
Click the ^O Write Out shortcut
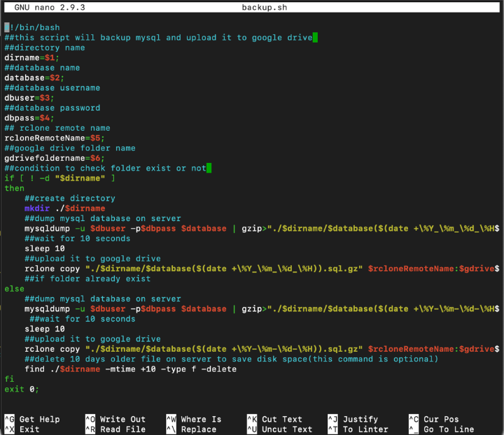(115, 419)
